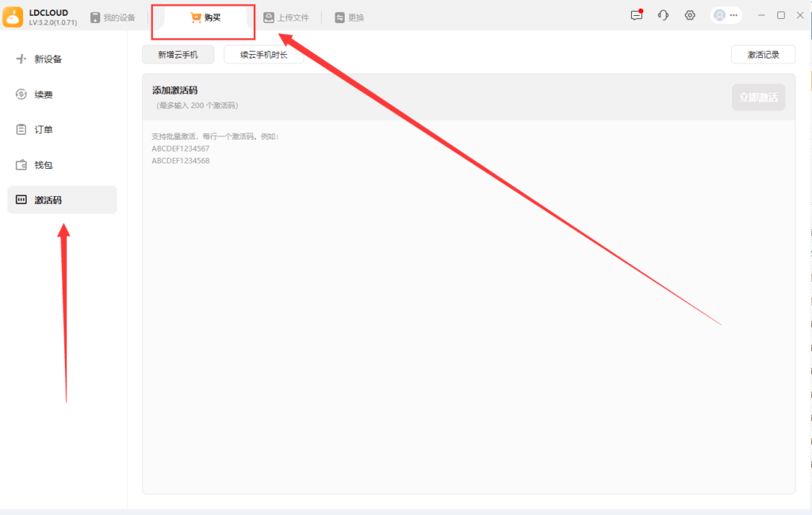Expand the account menu three-dots
The height and width of the screenshot is (515, 812).
(733, 16)
